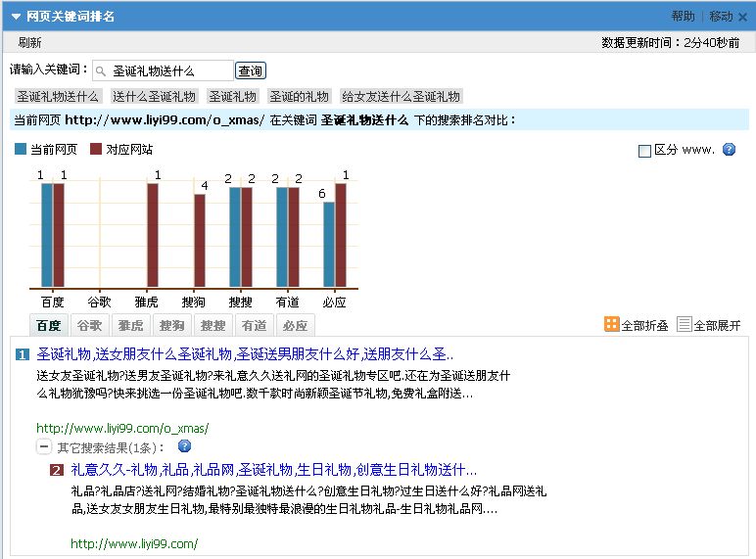
Task: Click the 搜狗 axis label under chart
Action: click(193, 303)
